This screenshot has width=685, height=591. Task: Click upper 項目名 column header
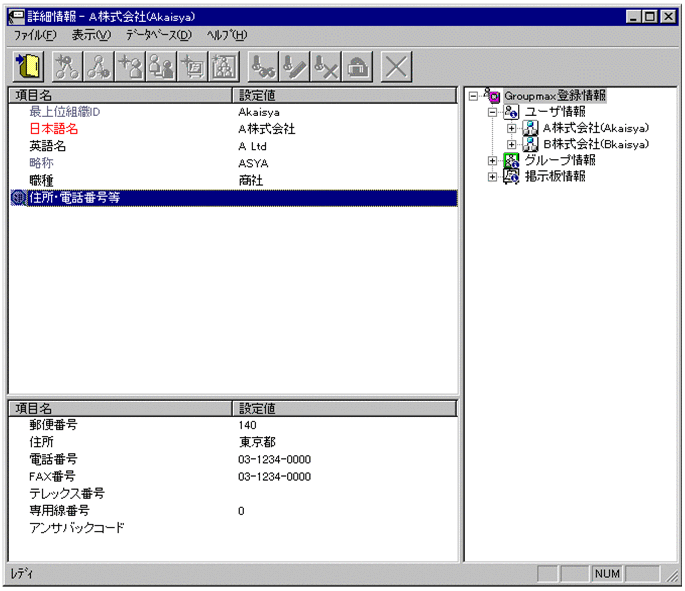click(x=120, y=95)
